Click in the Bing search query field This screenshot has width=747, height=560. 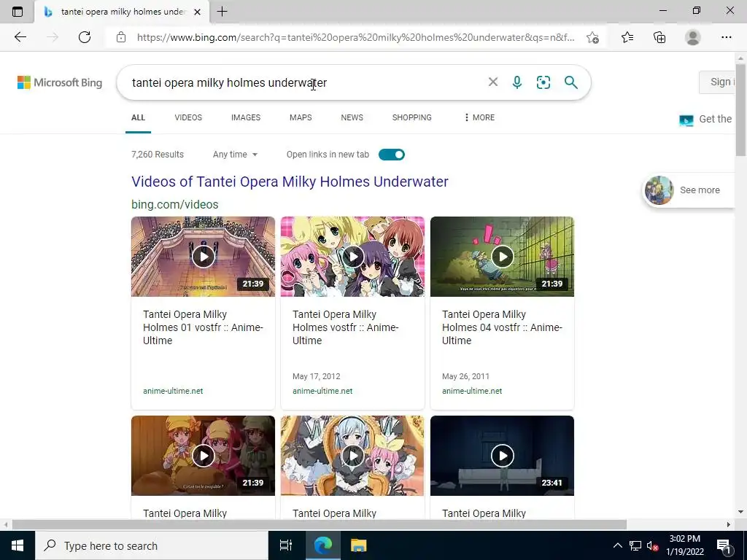(305, 82)
